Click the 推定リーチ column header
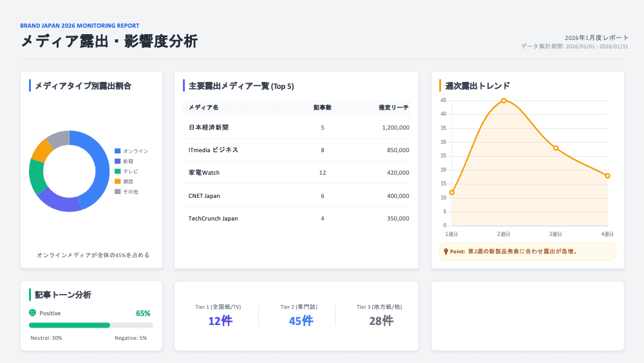Viewport: 644px width, 363px height. [x=393, y=107]
